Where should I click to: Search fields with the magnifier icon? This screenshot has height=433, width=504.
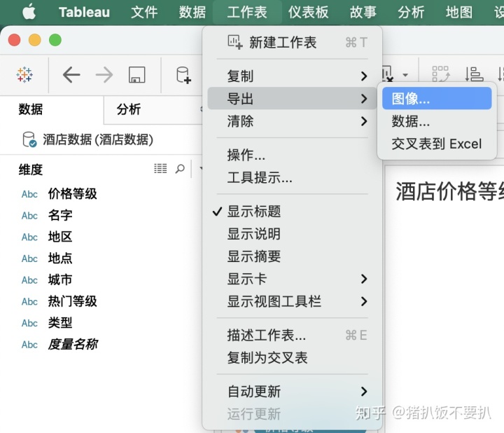tap(180, 168)
